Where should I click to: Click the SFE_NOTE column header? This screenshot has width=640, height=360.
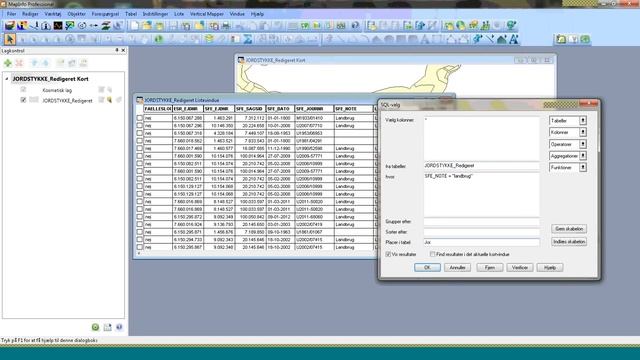(353, 109)
